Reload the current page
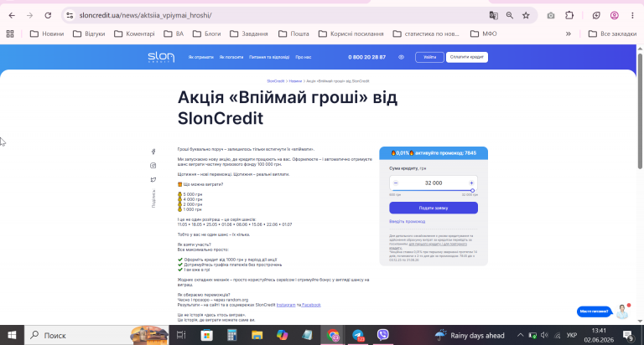The image size is (644, 345). click(x=48, y=15)
